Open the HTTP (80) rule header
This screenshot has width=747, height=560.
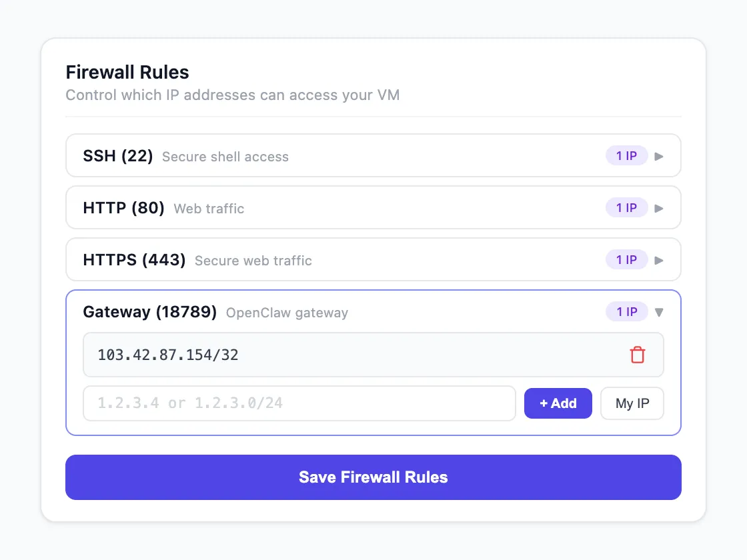point(123,208)
